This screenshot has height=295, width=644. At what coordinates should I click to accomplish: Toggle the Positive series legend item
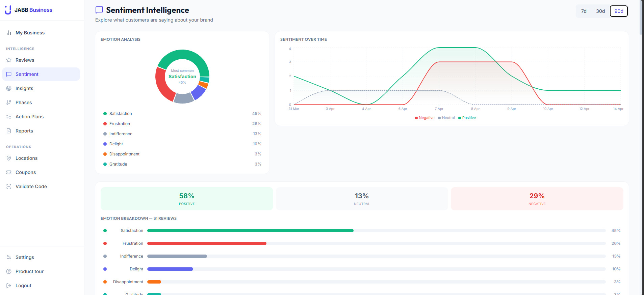[467, 118]
